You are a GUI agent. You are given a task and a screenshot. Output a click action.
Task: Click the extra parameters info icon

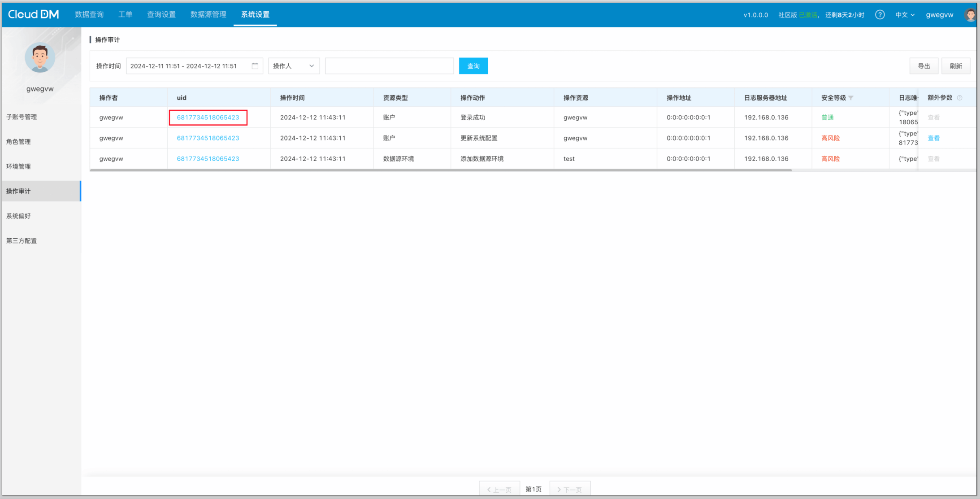[x=959, y=98]
